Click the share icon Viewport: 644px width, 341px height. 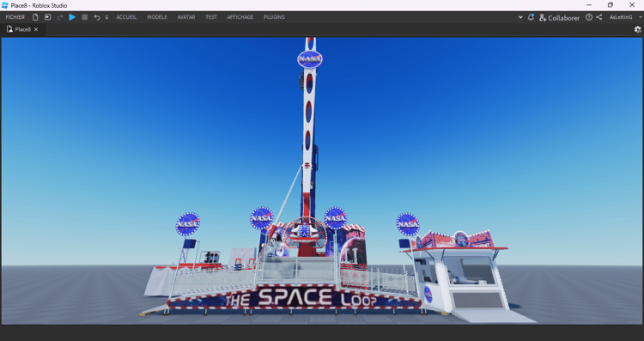pos(599,17)
